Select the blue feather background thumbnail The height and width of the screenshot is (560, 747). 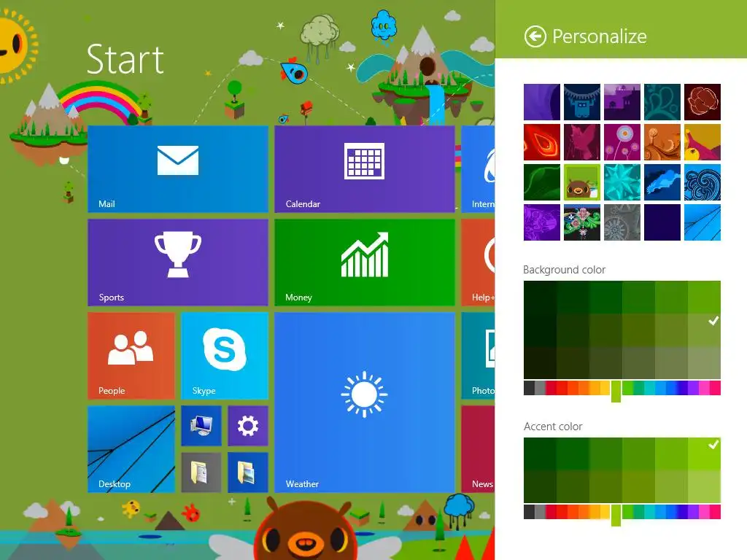click(x=662, y=182)
